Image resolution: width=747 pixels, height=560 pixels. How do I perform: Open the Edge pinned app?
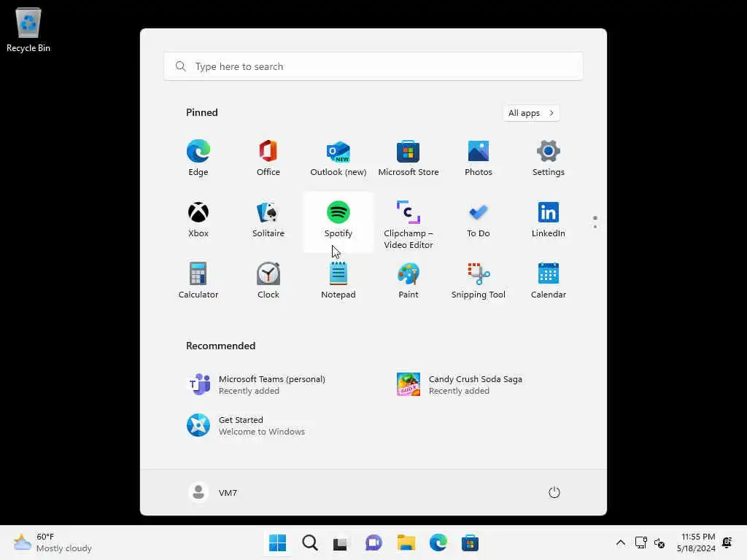198,158
